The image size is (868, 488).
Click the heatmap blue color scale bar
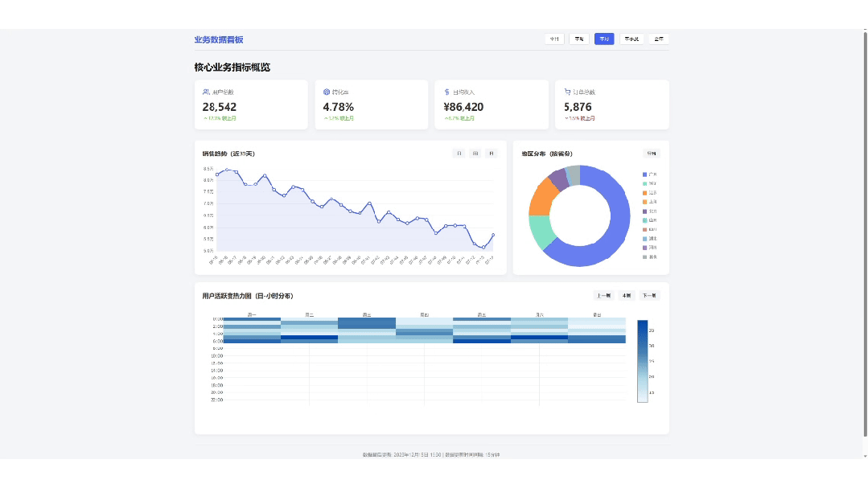[642, 361]
